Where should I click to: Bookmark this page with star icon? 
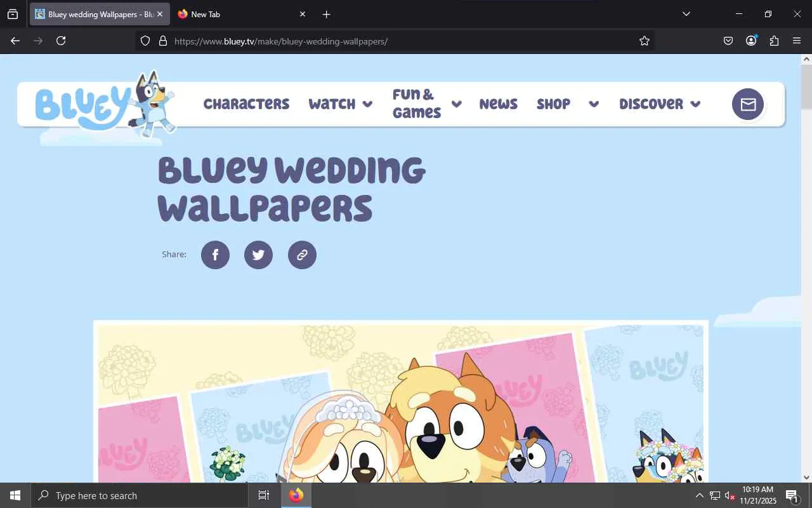pos(645,41)
